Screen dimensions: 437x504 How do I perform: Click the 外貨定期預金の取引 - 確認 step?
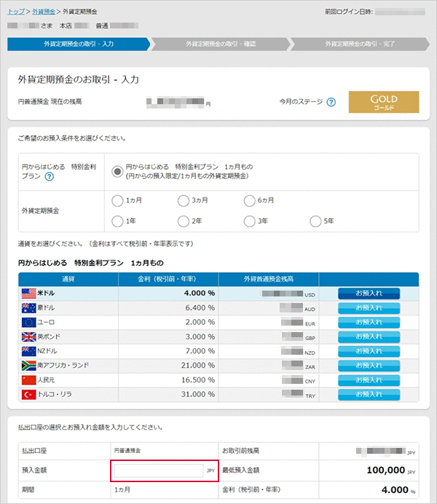(x=221, y=44)
